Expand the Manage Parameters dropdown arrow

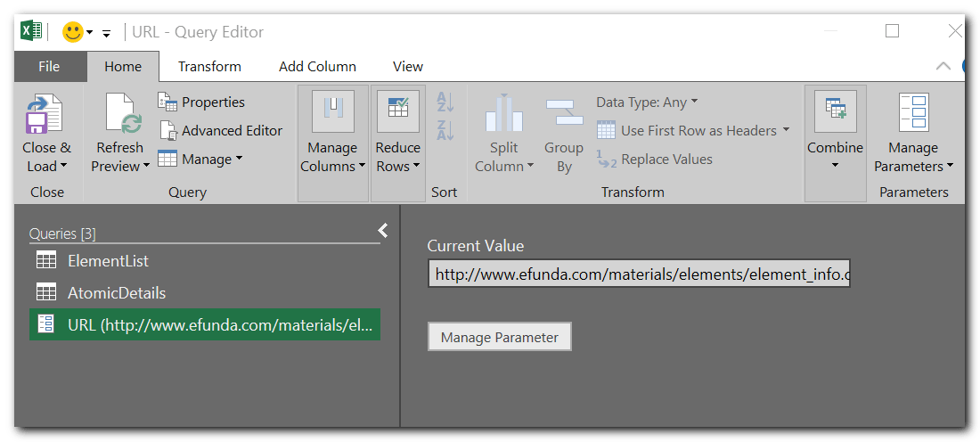tap(950, 167)
